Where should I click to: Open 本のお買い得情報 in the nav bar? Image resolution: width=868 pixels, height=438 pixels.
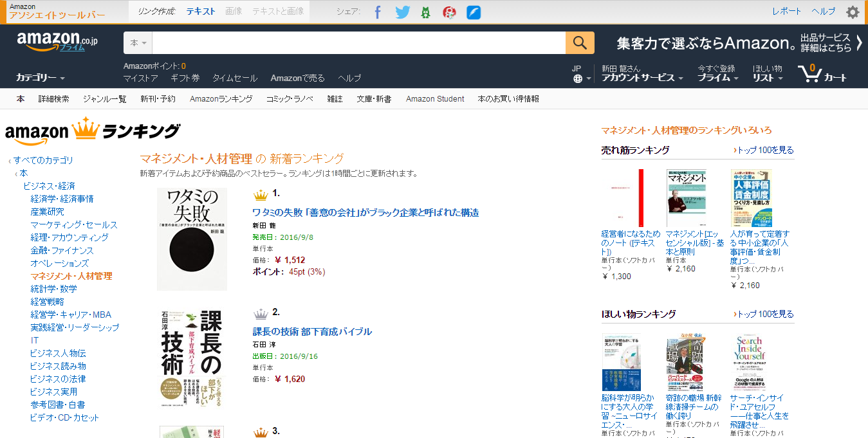coord(508,99)
